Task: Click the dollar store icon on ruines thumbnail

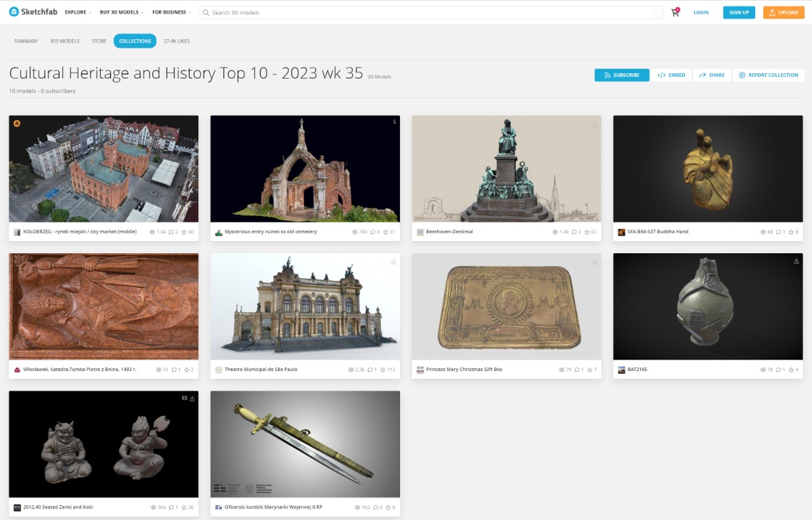Action: coord(394,123)
